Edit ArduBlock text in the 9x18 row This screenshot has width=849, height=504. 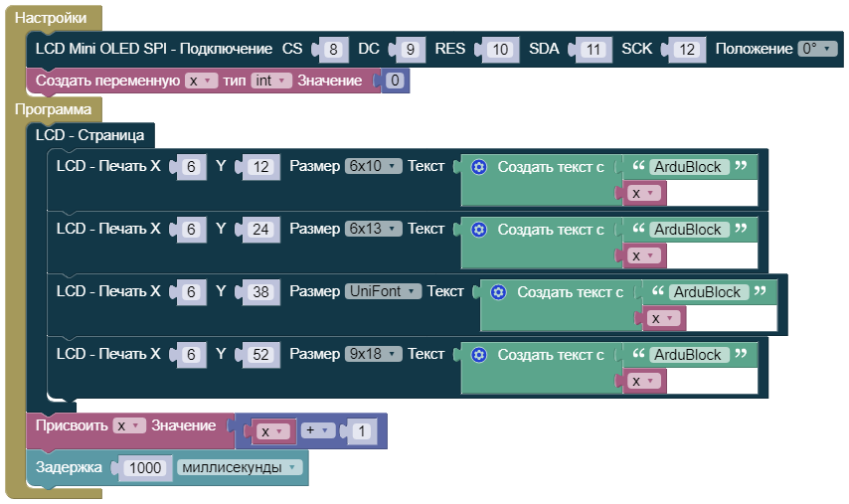pyautogui.click(x=687, y=355)
